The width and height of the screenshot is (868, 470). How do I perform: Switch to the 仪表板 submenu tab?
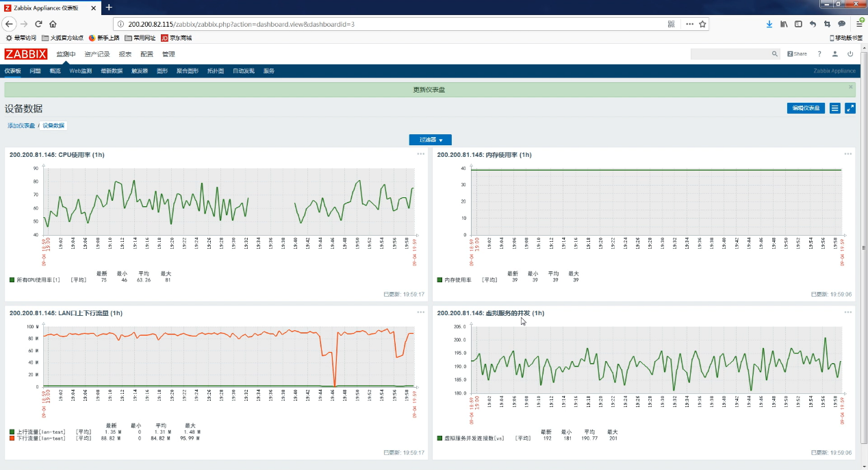point(12,71)
